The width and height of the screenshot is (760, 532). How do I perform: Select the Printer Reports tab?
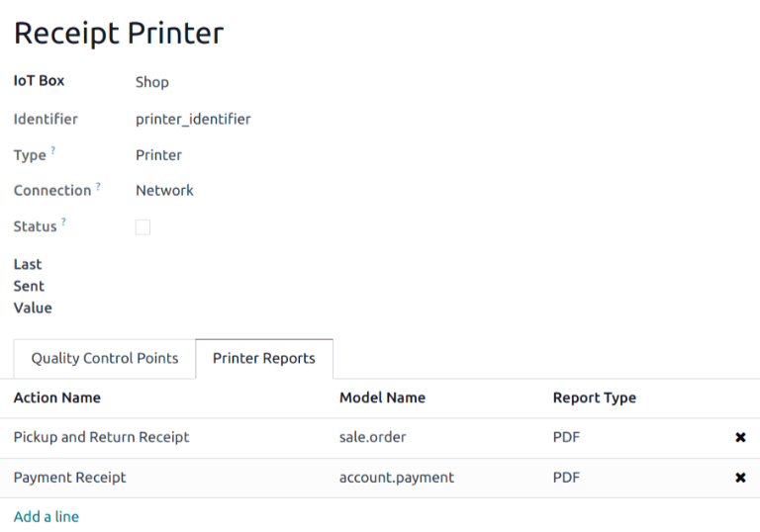pyautogui.click(x=264, y=358)
